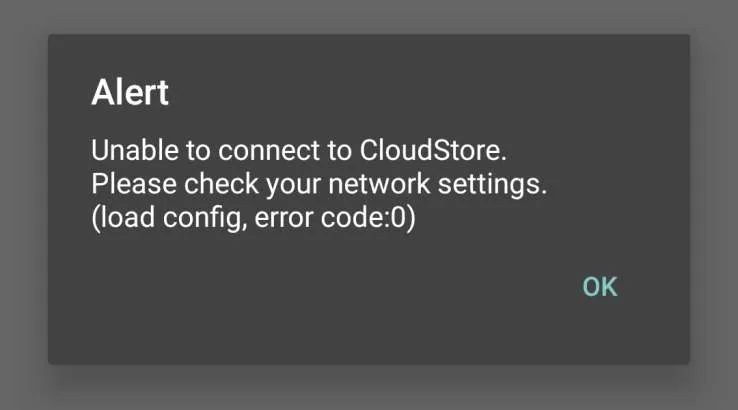This screenshot has width=738, height=410.
Task: Click the dimmed area left of the dialog
Action: pyautogui.click(x=23, y=200)
